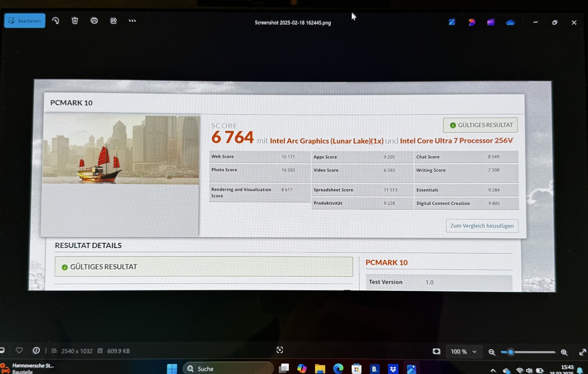Click the zoom in magnifier icon
Screen dimensions: 588x374
tap(564, 352)
